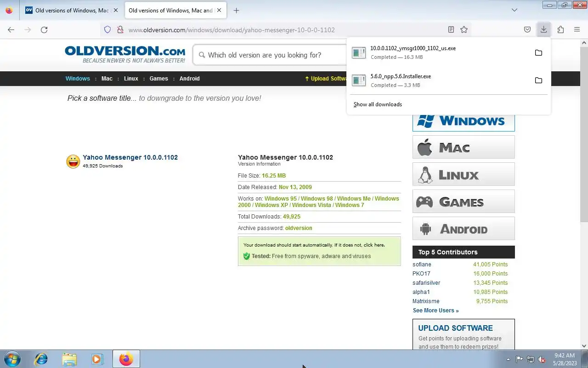Click the Yahoo Messenger smiley icon

coord(73,161)
